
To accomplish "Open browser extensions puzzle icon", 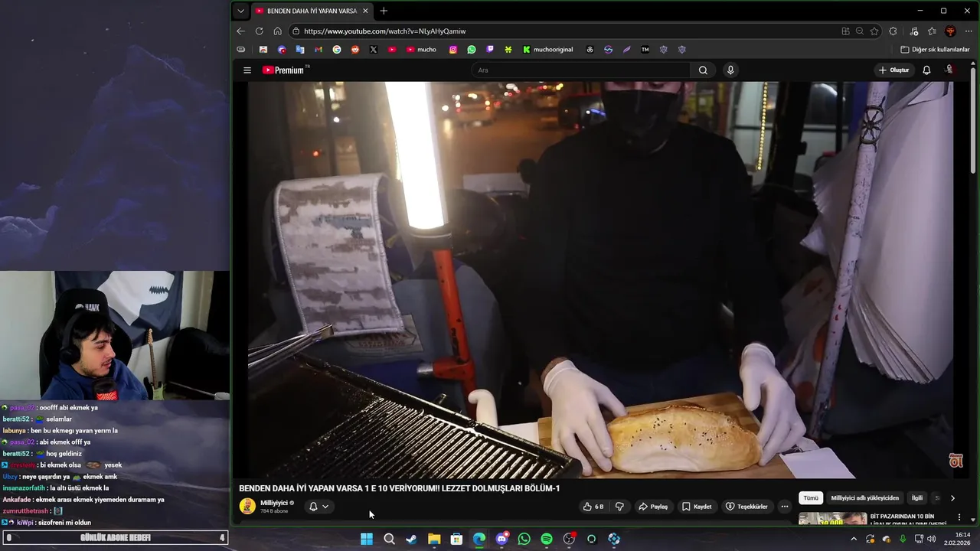I will 893,31.
